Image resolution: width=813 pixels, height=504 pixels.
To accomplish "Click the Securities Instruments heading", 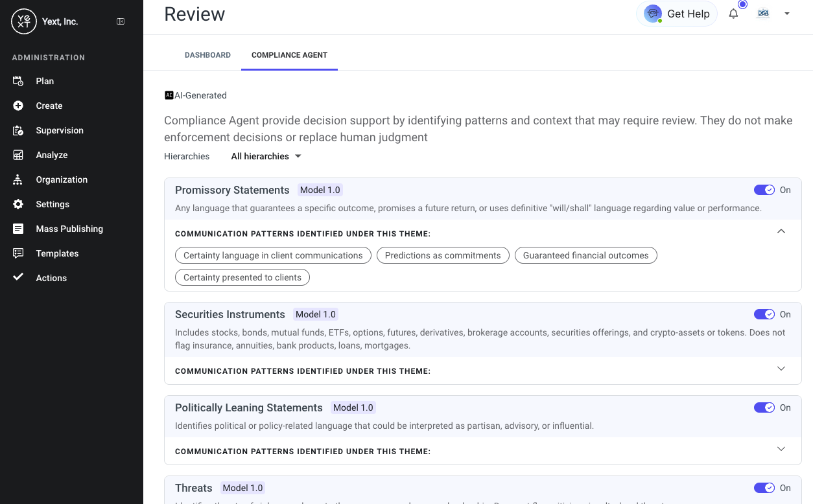I will pyautogui.click(x=230, y=314).
